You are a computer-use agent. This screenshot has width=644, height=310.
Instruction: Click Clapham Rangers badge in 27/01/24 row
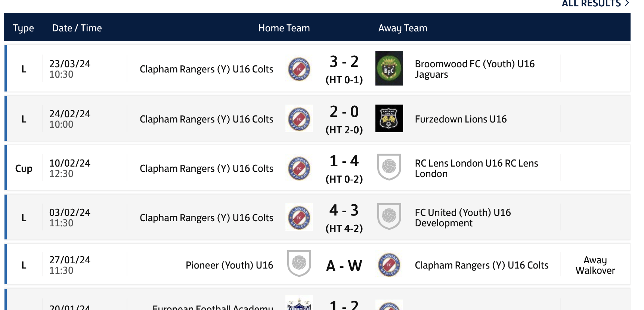pos(389,265)
